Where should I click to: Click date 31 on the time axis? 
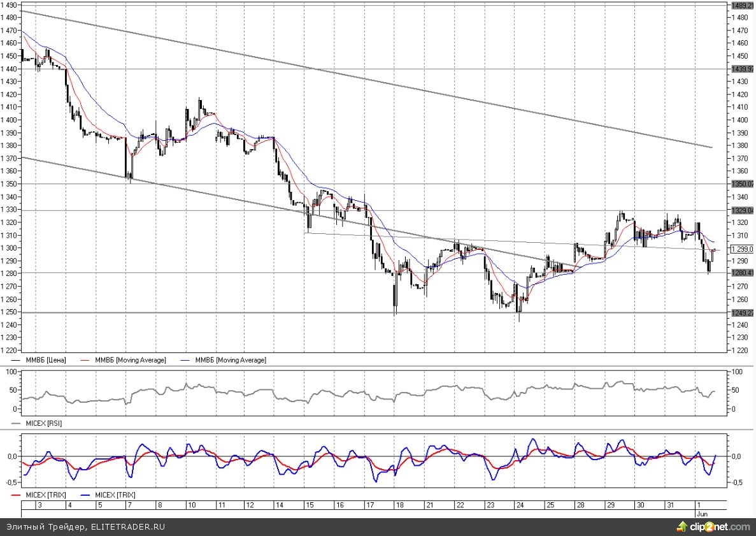[x=669, y=505]
